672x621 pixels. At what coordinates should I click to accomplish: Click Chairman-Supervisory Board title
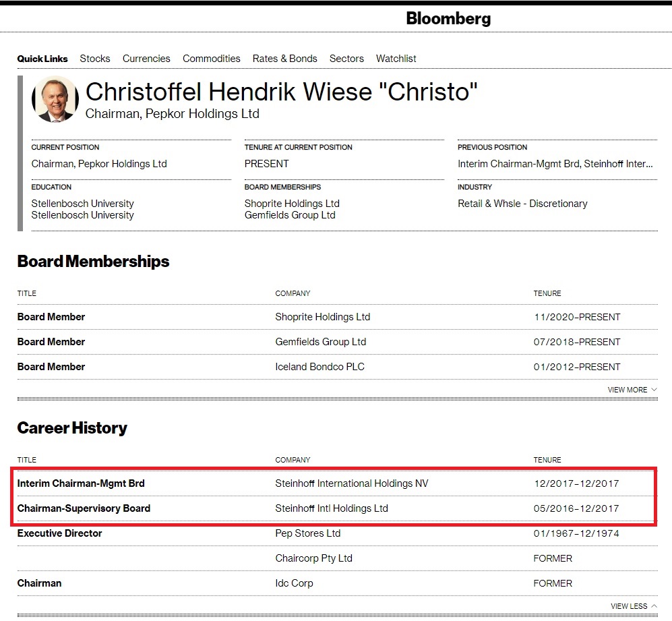pos(84,508)
